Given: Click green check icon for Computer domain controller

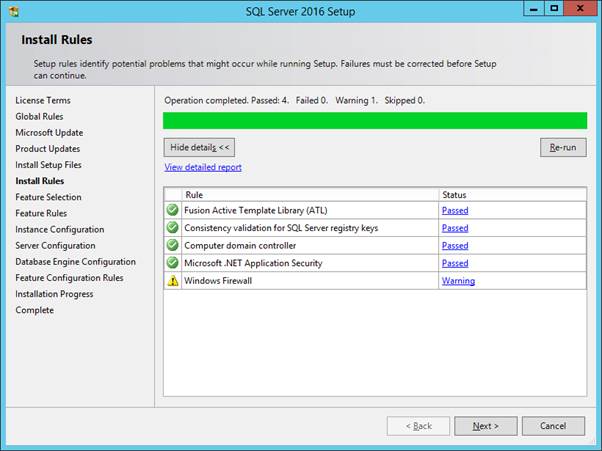Looking at the screenshot, I should [173, 245].
